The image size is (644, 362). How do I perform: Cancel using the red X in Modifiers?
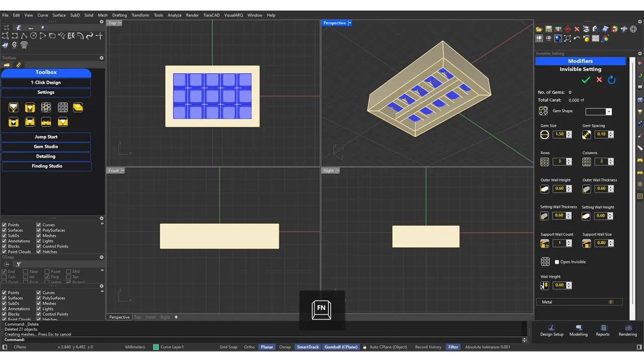[599, 80]
